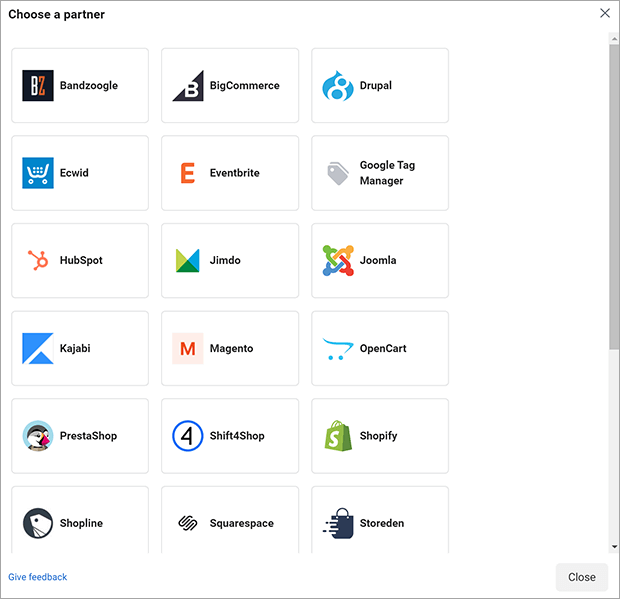Click the Shift4Shop circled 4 logo

point(188,436)
